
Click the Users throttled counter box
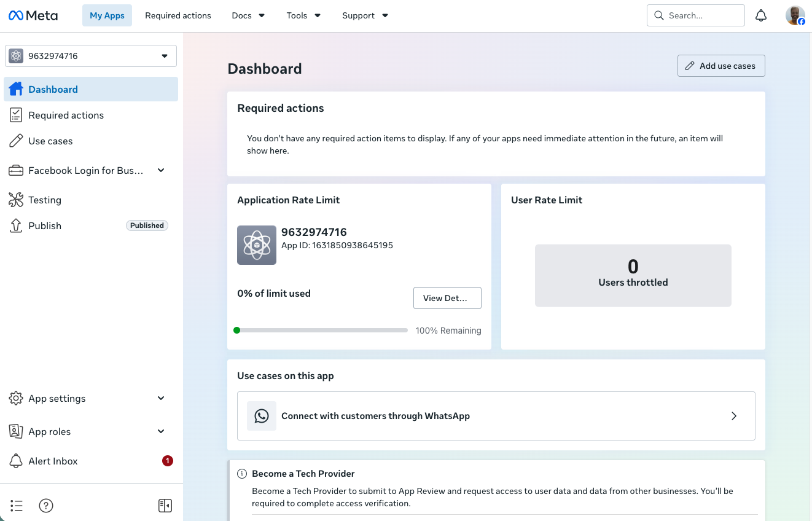pos(633,275)
